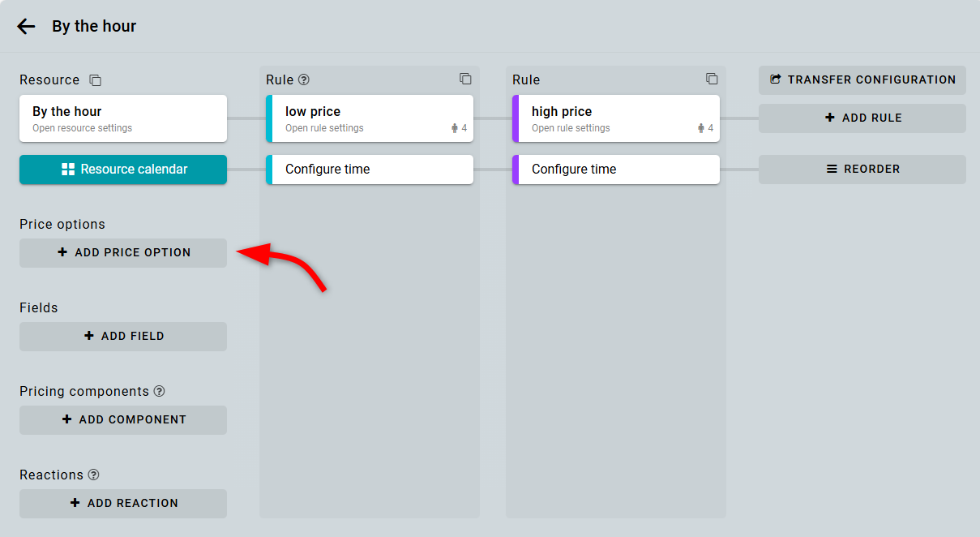Screen dimensions: 980x537
Task: Open help for Pricing components
Action: pyautogui.click(x=159, y=391)
